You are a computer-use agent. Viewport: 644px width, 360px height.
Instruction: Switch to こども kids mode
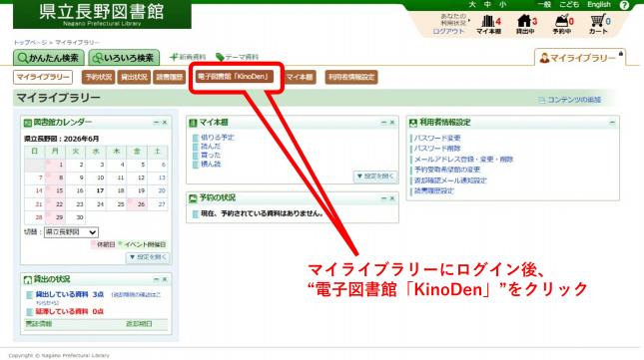569,5
